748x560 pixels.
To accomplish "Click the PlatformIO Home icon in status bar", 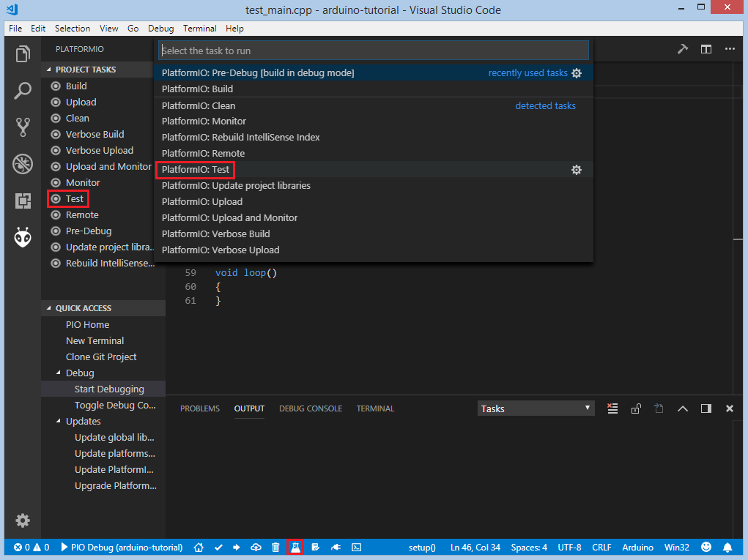I will coord(199,547).
